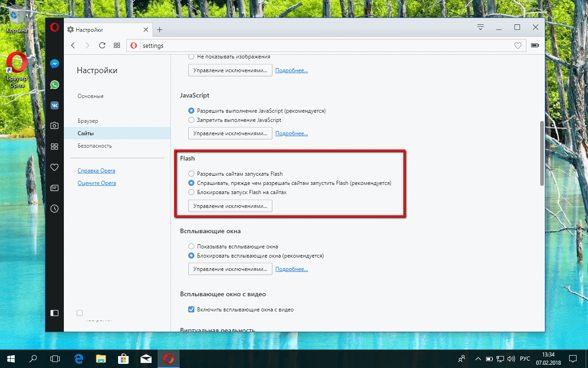Click the pinned Opera icon on taskbar
588x368 pixels.
[x=168, y=358]
